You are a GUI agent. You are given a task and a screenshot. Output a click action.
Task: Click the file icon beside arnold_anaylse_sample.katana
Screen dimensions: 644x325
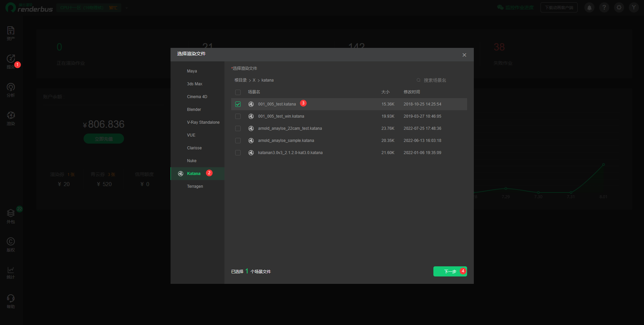coord(251,141)
